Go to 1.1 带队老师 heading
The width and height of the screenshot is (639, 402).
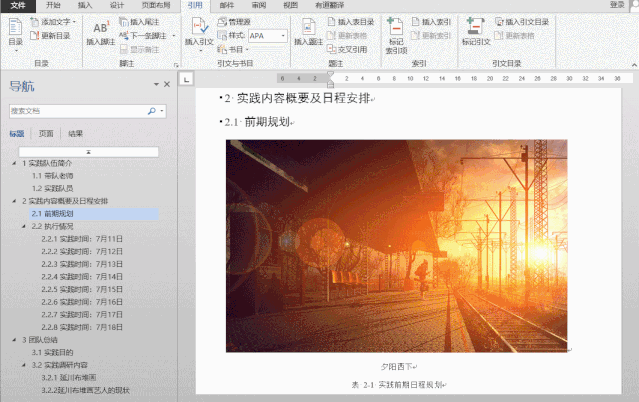click(53, 176)
